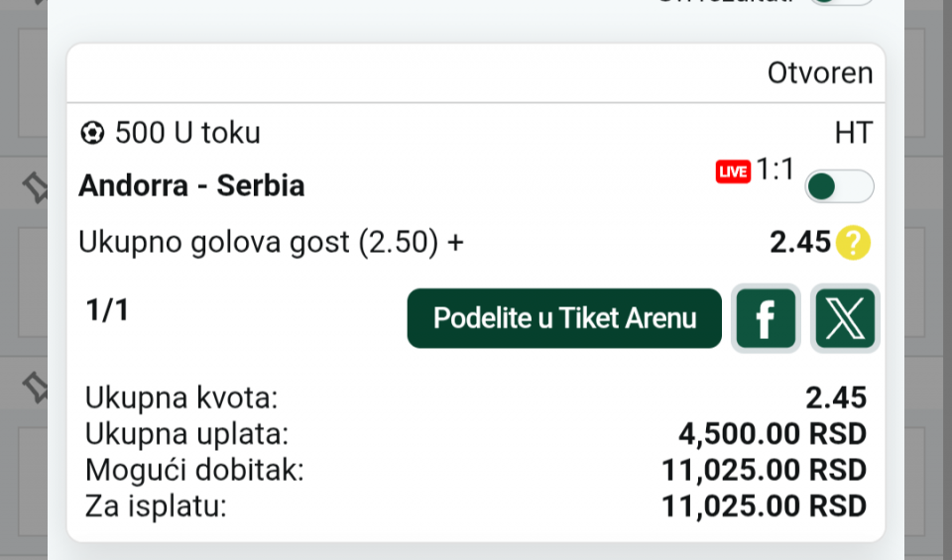The width and height of the screenshot is (952, 560).
Task: Click the HT half-time indicator
Action: (854, 133)
